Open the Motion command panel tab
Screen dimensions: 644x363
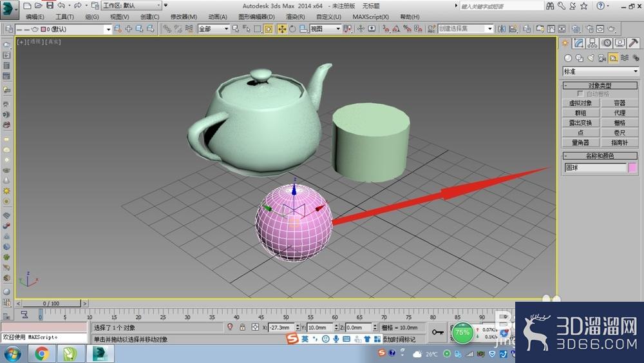606,43
